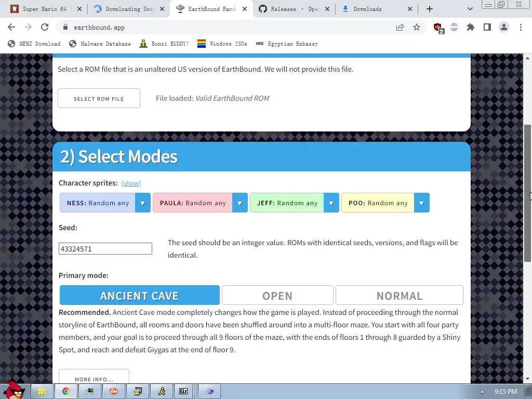Share this page via the share icon
The width and height of the screenshot is (532, 399).
[x=400, y=27]
